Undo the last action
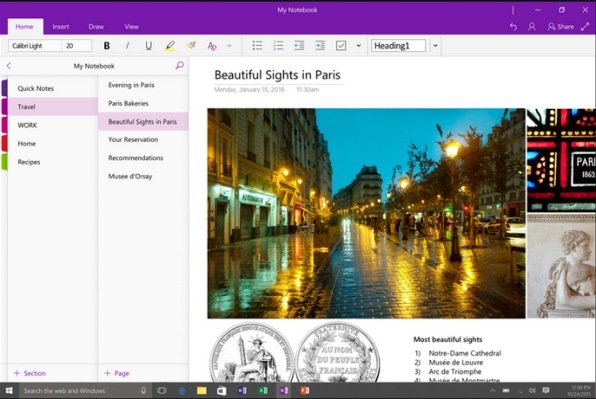This screenshot has width=596, height=399. click(x=513, y=27)
